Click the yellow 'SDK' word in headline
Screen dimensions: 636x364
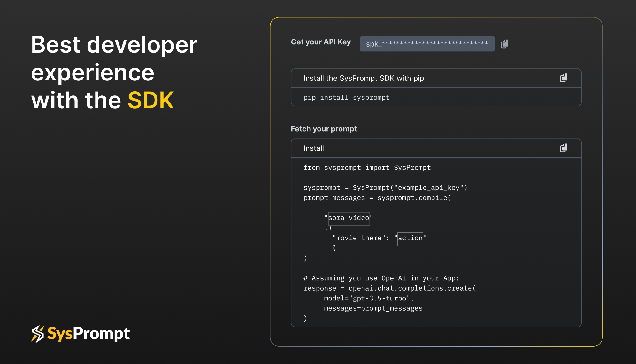151,101
